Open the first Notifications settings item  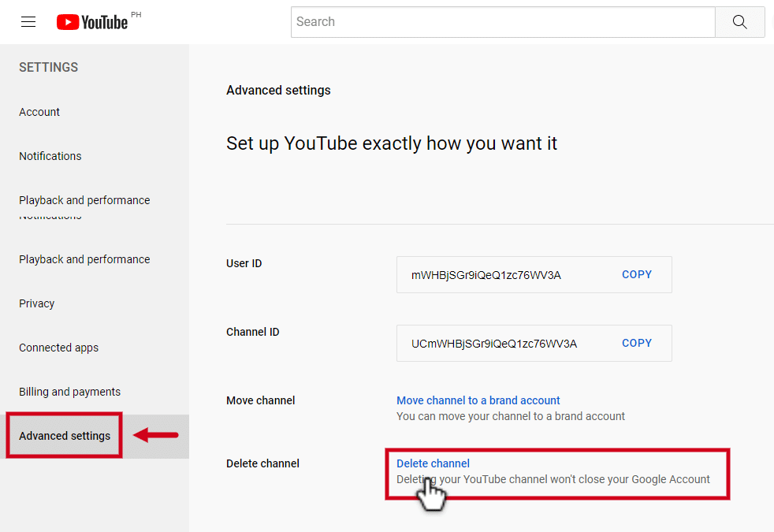[x=50, y=156]
